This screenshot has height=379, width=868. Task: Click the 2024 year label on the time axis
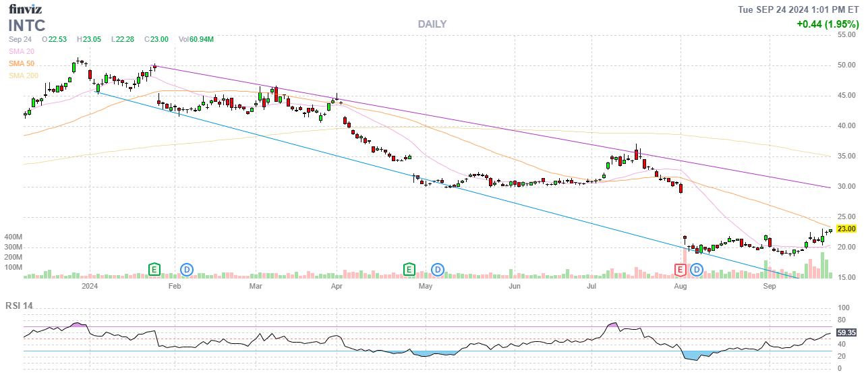90,287
